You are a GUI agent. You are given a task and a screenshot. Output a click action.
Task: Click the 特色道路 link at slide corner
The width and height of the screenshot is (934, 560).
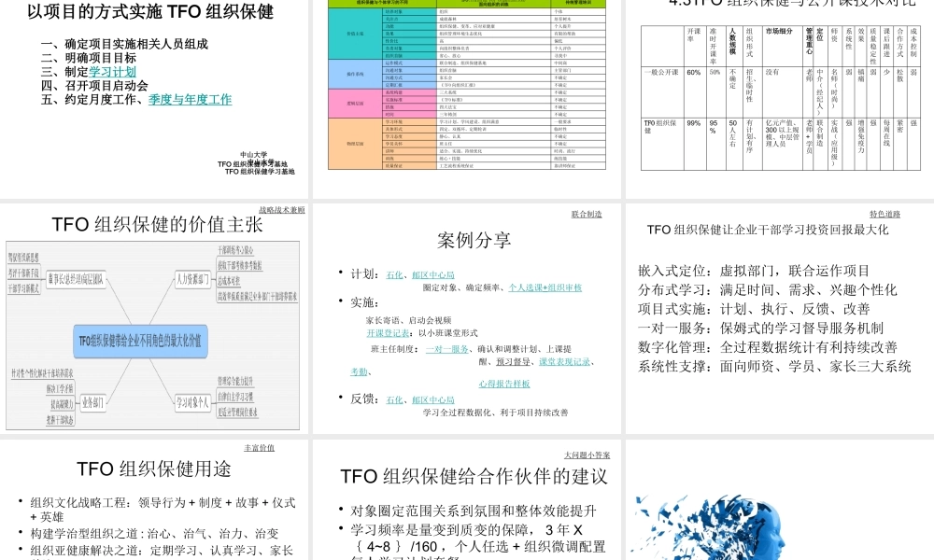pos(885,215)
